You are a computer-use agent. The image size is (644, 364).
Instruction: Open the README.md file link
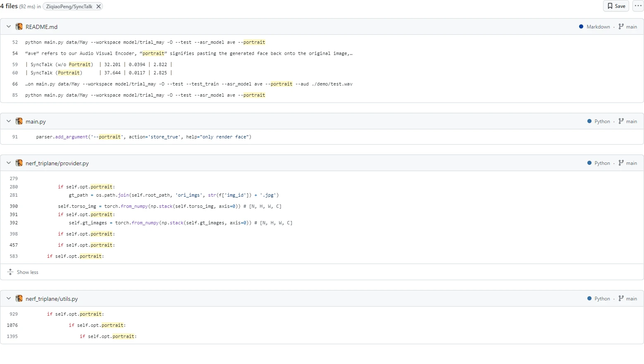click(x=41, y=27)
